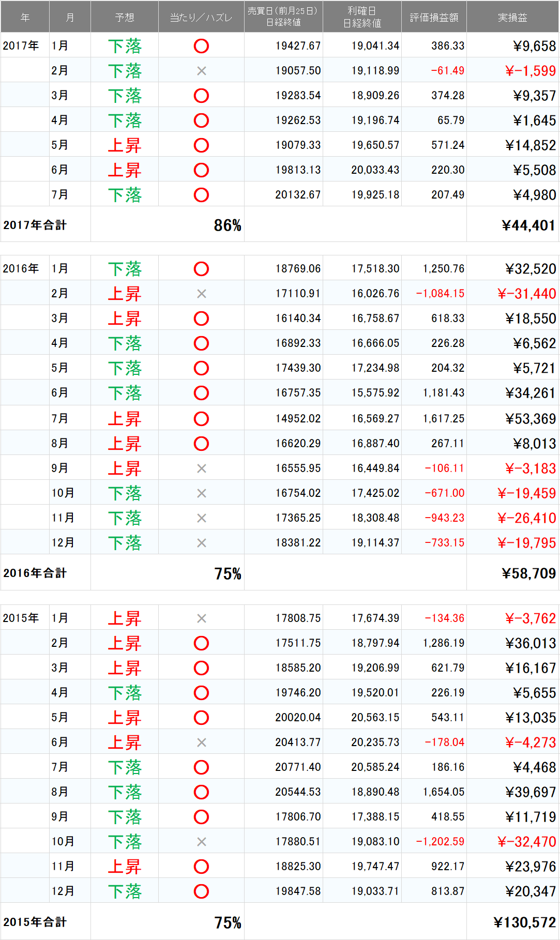Click the 86% hit rate value

pyautogui.click(x=228, y=225)
